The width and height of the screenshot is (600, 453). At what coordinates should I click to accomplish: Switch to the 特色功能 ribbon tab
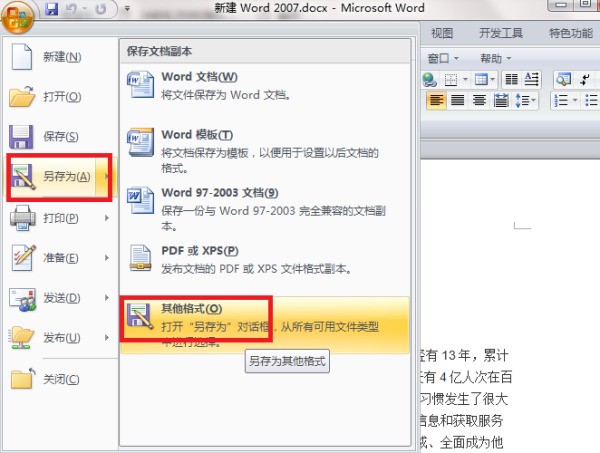[571, 33]
